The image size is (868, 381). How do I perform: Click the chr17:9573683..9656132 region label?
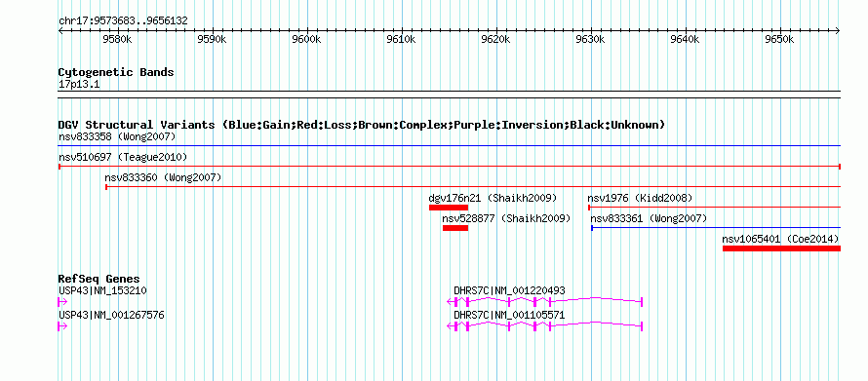(123, 21)
